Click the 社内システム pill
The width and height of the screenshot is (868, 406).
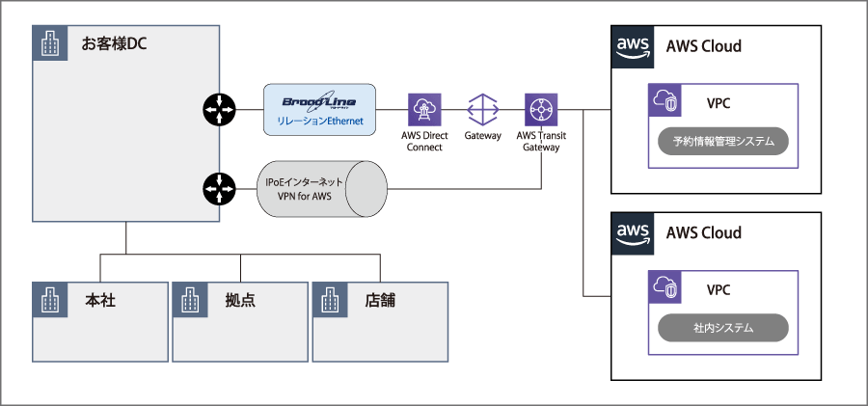[723, 328]
